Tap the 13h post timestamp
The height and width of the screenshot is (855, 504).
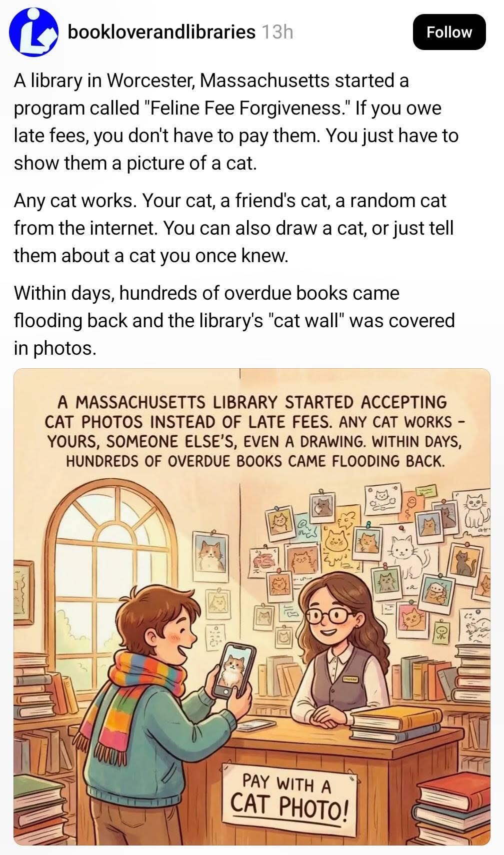(277, 32)
